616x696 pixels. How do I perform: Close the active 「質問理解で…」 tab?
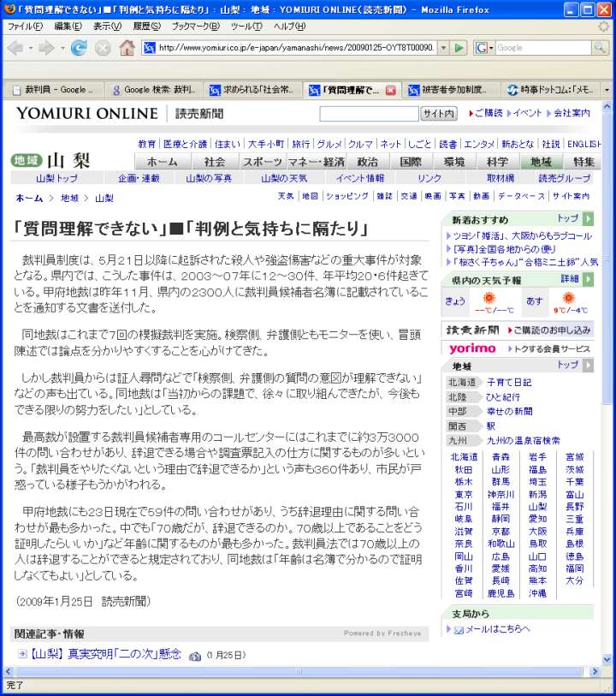coord(391,90)
